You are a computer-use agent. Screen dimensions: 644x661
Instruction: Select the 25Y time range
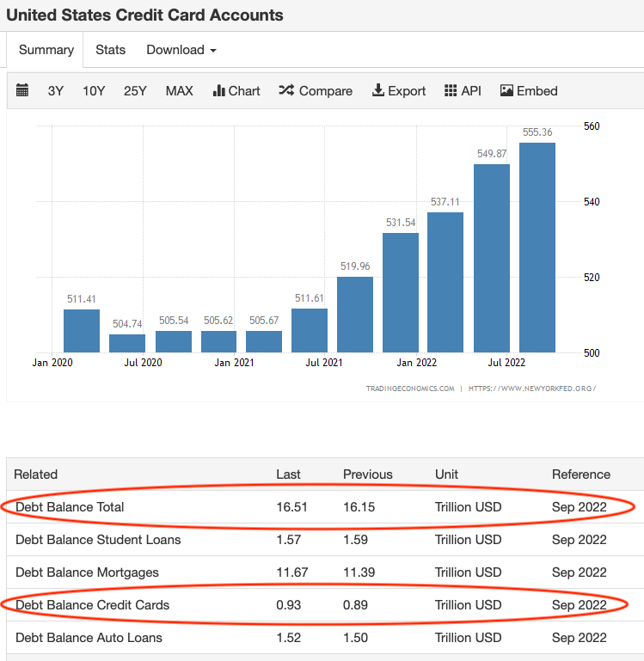tap(135, 90)
